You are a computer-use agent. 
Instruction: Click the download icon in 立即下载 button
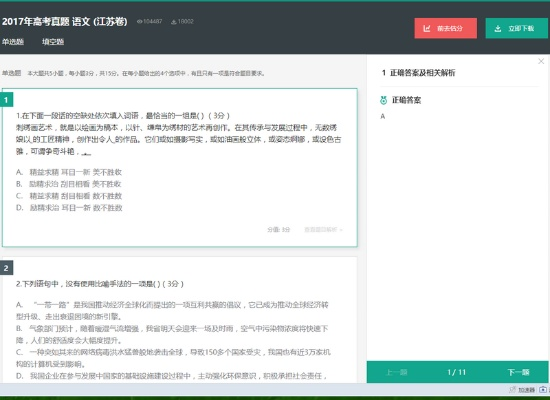[497, 28]
